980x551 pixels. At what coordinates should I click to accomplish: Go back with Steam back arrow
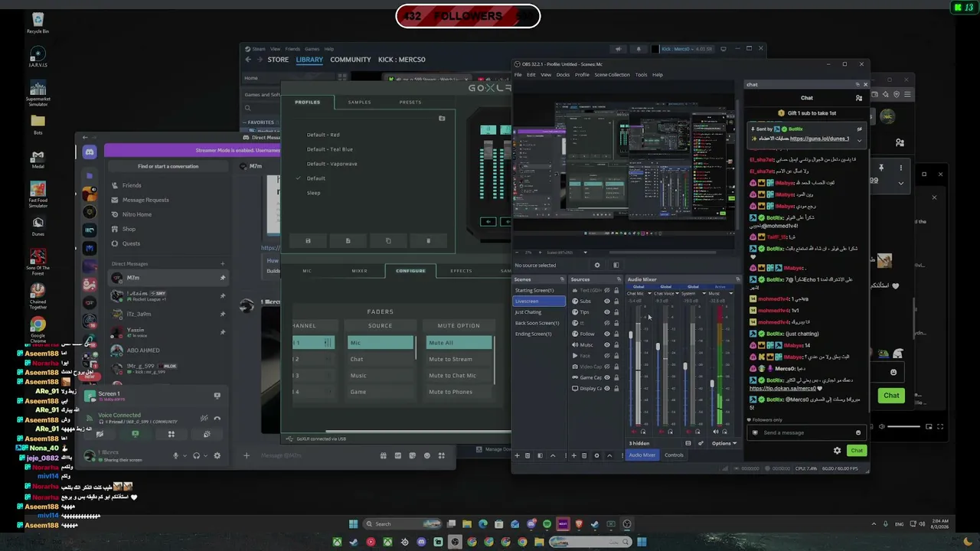point(248,60)
